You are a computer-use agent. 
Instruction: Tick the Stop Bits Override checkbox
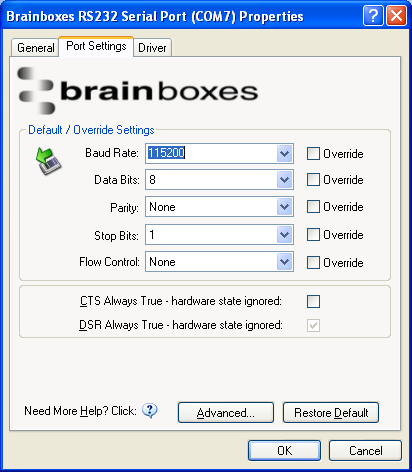click(313, 234)
